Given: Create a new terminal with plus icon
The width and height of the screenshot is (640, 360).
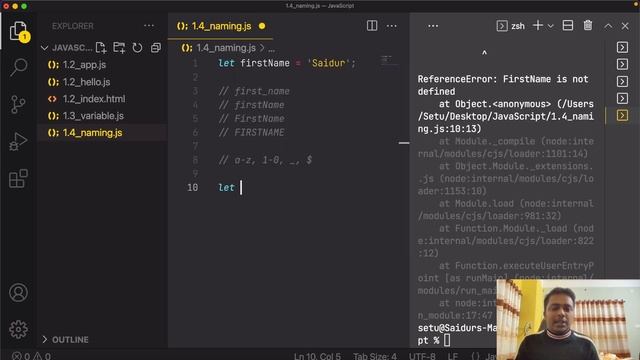Looking at the screenshot, I should 538,25.
